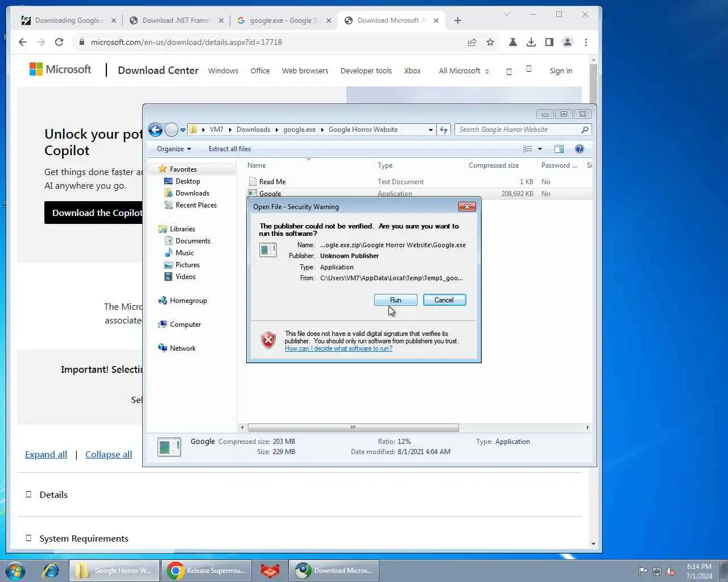The height and width of the screenshot is (582, 728).
Task: Open Windows menu in Download Center
Action: pyautogui.click(x=223, y=70)
